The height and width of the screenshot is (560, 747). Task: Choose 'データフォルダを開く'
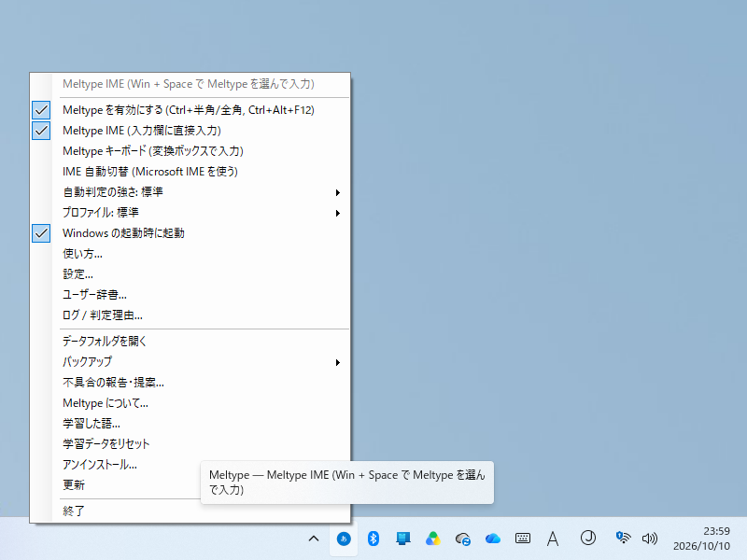pos(190,341)
